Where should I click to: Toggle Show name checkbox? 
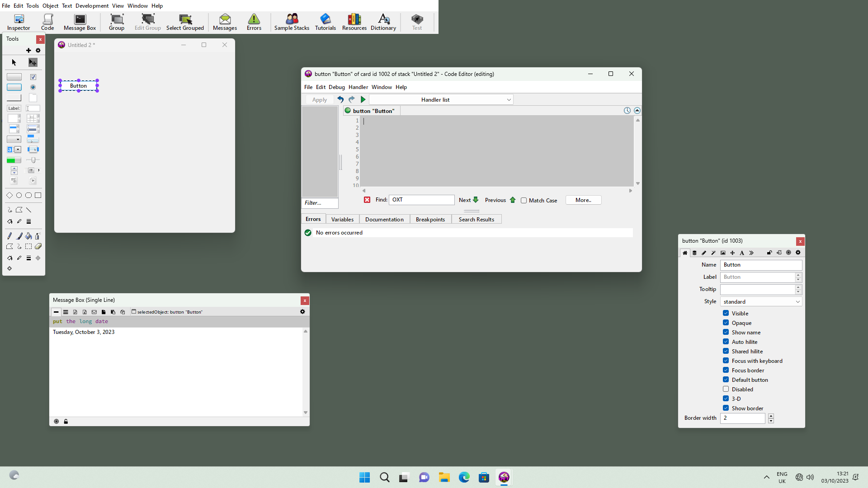(x=726, y=332)
